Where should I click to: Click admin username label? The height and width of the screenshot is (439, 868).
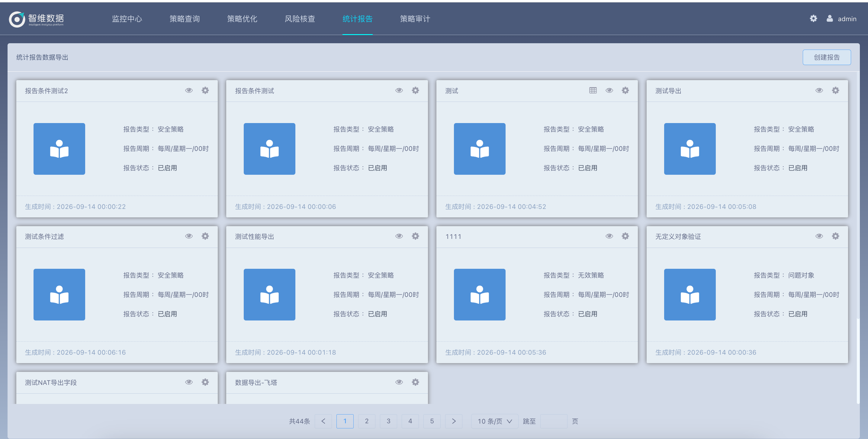click(x=847, y=19)
